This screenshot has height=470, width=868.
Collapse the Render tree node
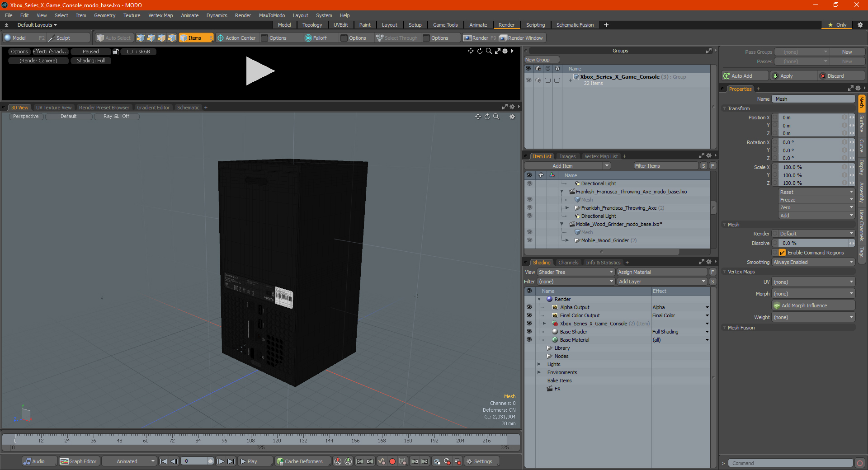[x=539, y=299]
